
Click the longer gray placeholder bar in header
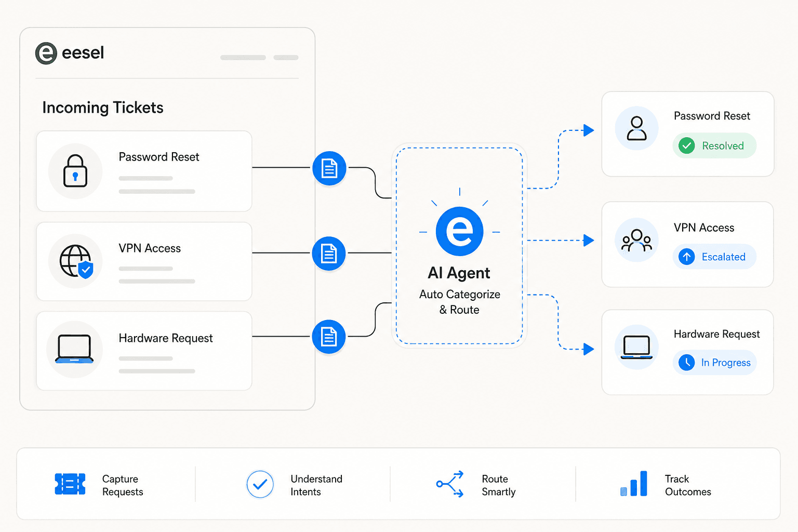243,58
